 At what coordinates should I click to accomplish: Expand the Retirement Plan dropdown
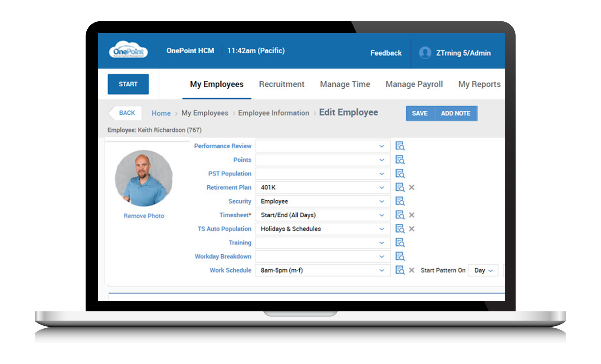click(382, 187)
